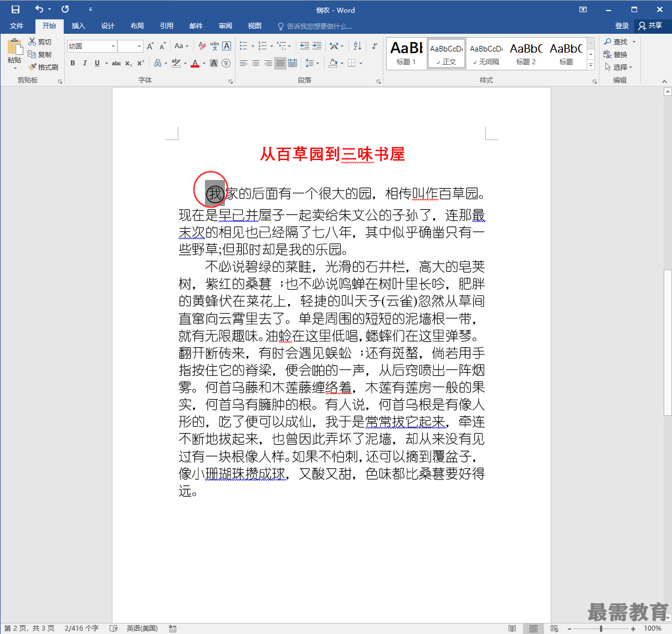The width and height of the screenshot is (672, 634).
Task: Apply the 标题 1 heading style
Action: point(406,54)
